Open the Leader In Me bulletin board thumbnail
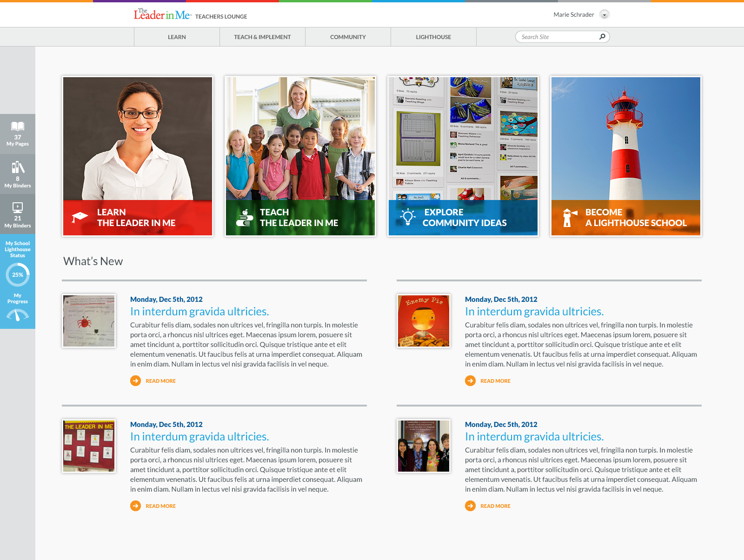This screenshot has width=744, height=560. coord(89,446)
